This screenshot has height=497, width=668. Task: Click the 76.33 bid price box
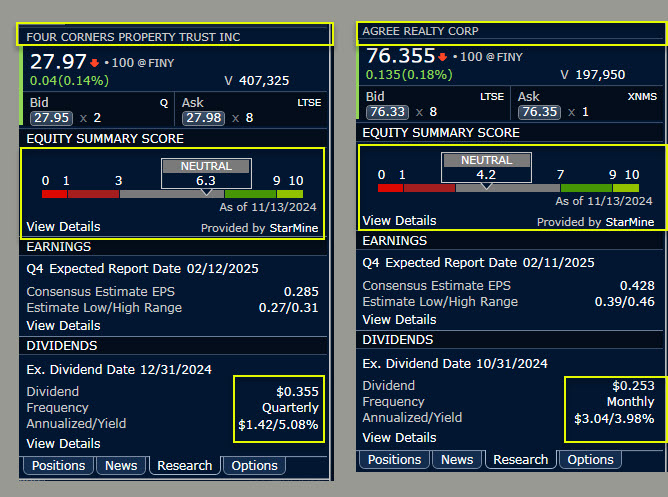(x=385, y=113)
